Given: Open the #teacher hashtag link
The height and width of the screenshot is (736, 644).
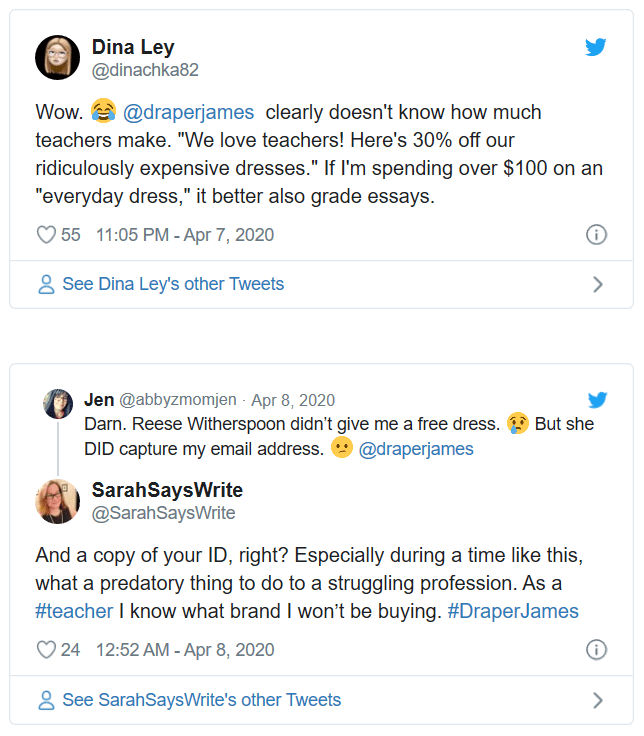Looking at the screenshot, I should 72,611.
